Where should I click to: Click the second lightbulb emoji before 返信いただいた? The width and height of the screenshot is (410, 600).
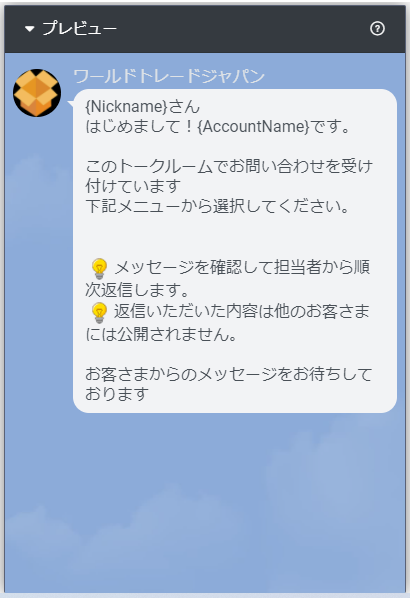click(x=99, y=312)
